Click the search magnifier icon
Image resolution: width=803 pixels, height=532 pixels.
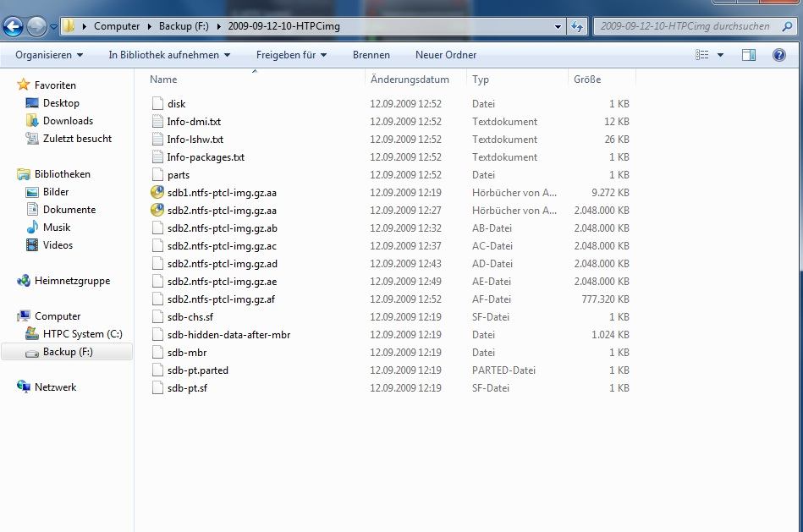click(x=787, y=26)
